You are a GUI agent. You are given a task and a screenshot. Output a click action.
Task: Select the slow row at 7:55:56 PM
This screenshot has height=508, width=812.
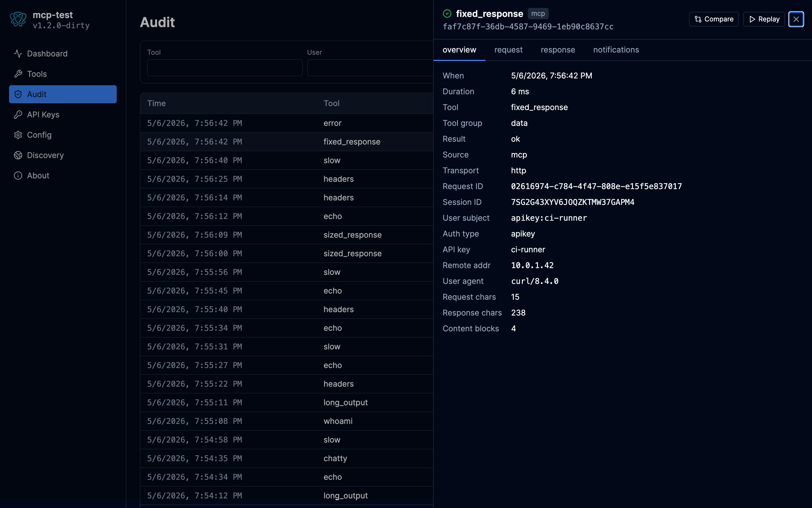coord(286,272)
